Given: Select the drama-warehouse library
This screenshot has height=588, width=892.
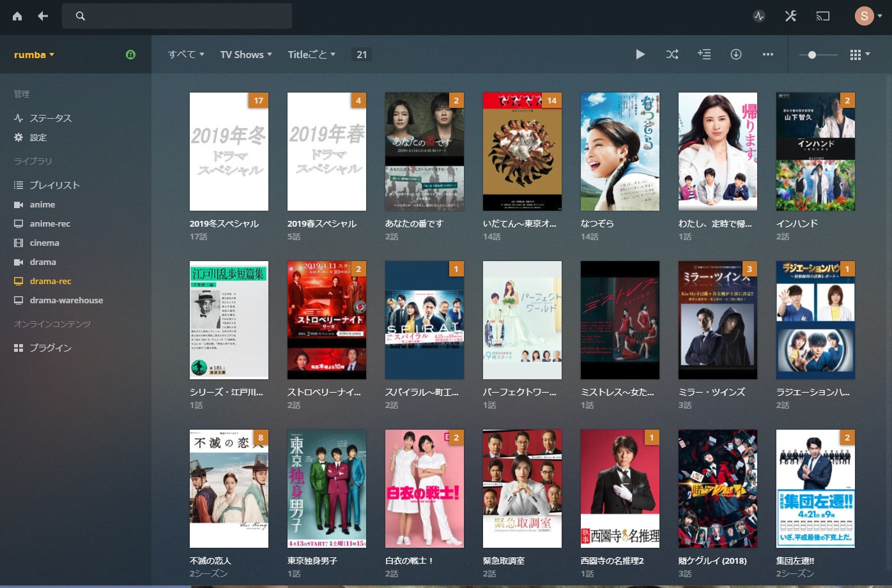Looking at the screenshot, I should (66, 300).
